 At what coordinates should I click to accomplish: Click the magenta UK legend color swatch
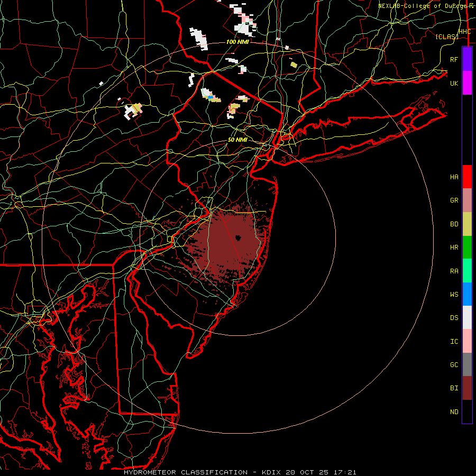(467, 83)
